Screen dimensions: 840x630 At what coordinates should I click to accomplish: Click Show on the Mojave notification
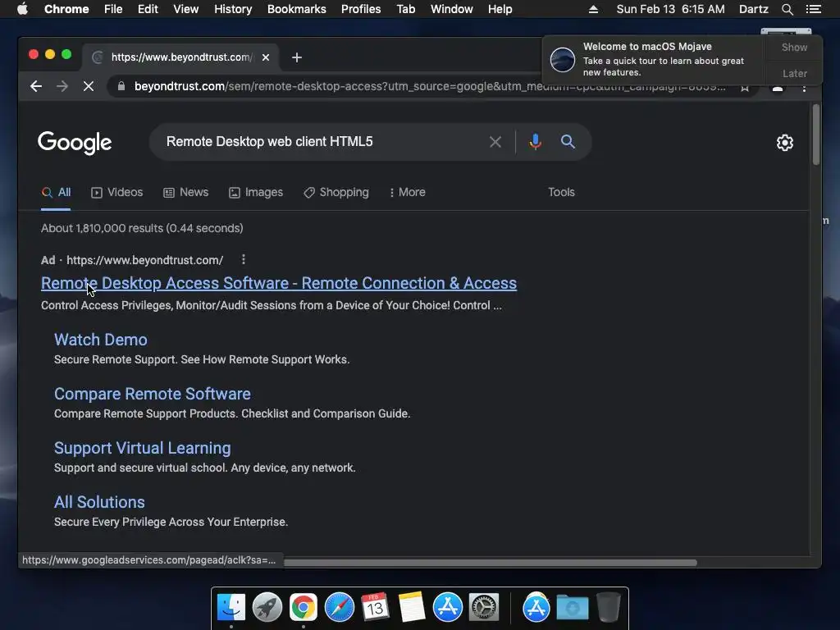point(794,47)
